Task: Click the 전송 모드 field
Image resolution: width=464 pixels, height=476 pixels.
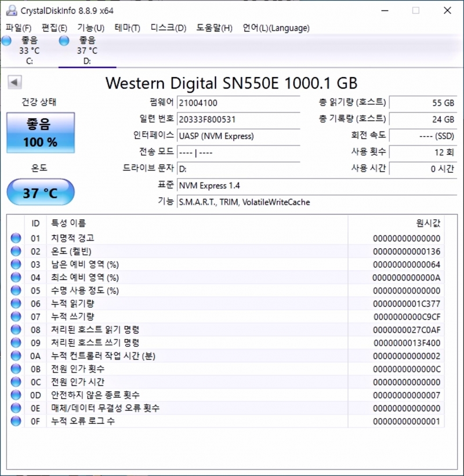Action: (x=238, y=152)
